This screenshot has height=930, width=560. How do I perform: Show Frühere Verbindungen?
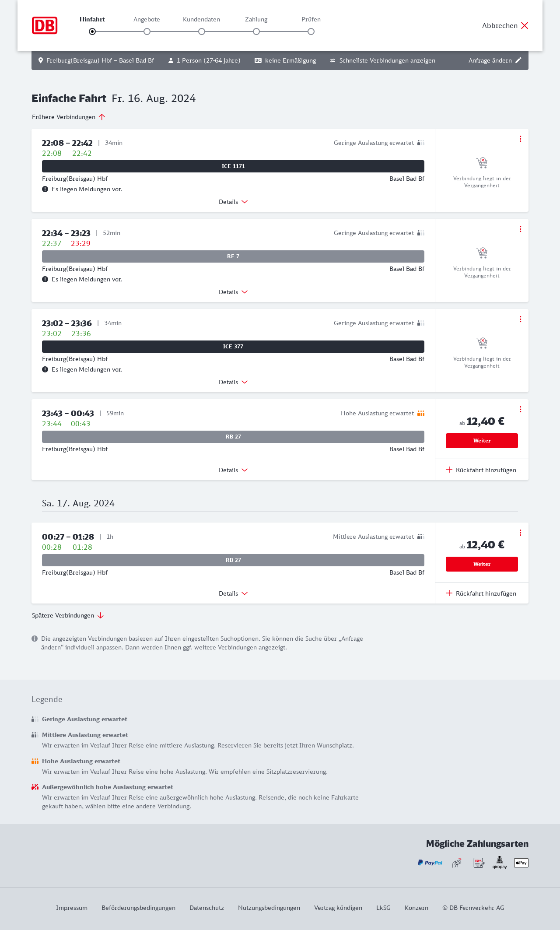tap(69, 117)
